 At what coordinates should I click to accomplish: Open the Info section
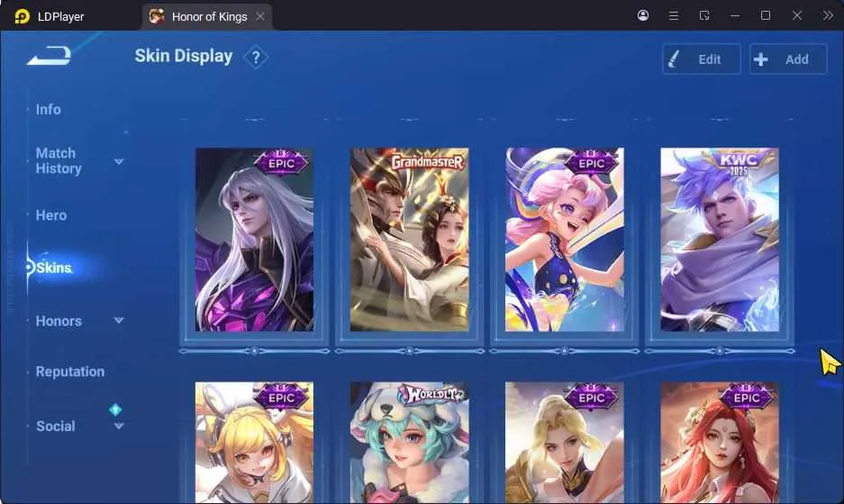[x=49, y=109]
